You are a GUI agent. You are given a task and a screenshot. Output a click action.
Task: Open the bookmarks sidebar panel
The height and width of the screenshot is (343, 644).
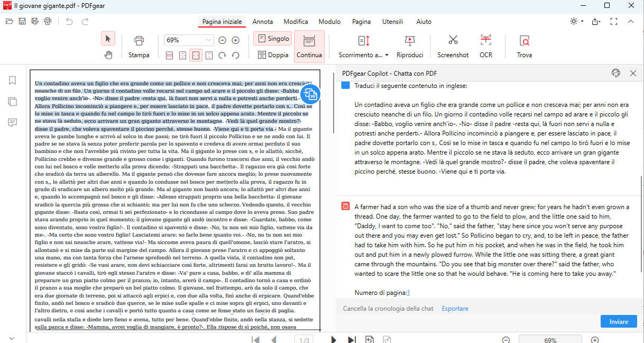[x=12, y=80]
